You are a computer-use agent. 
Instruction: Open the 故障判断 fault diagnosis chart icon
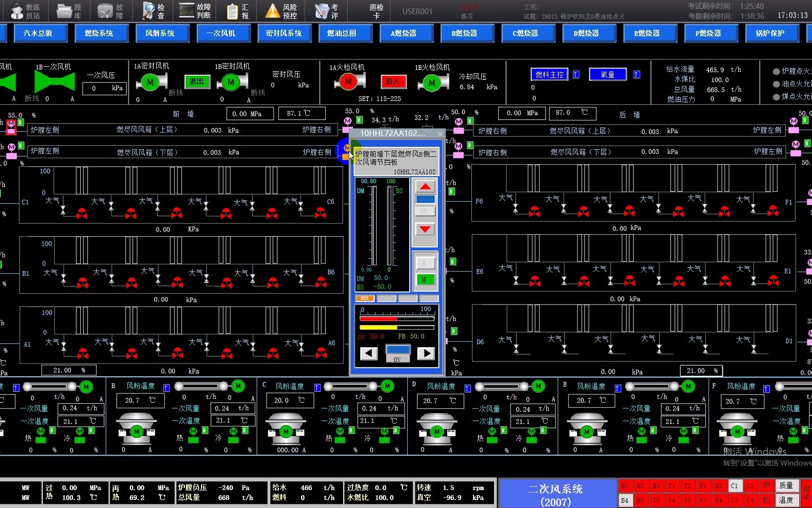point(187,10)
